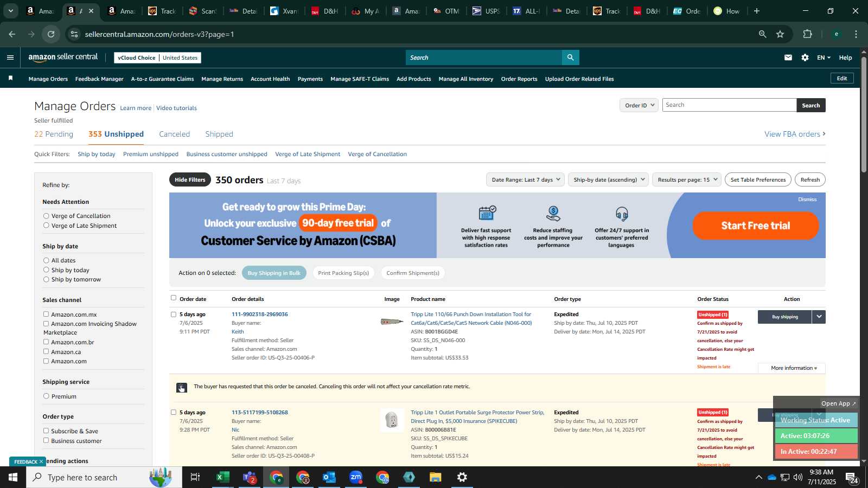The width and height of the screenshot is (868, 488).
Task: Open Chrome menu three dots
Action: (x=856, y=34)
